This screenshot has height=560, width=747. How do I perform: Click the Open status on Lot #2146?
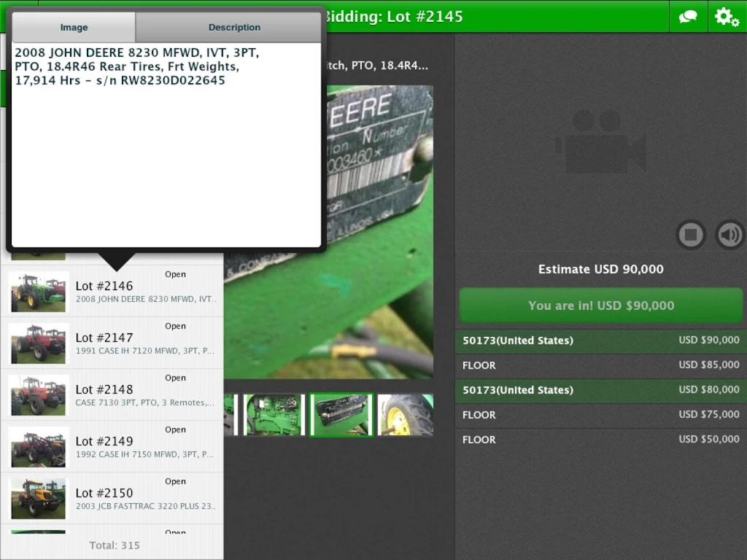tap(175, 274)
